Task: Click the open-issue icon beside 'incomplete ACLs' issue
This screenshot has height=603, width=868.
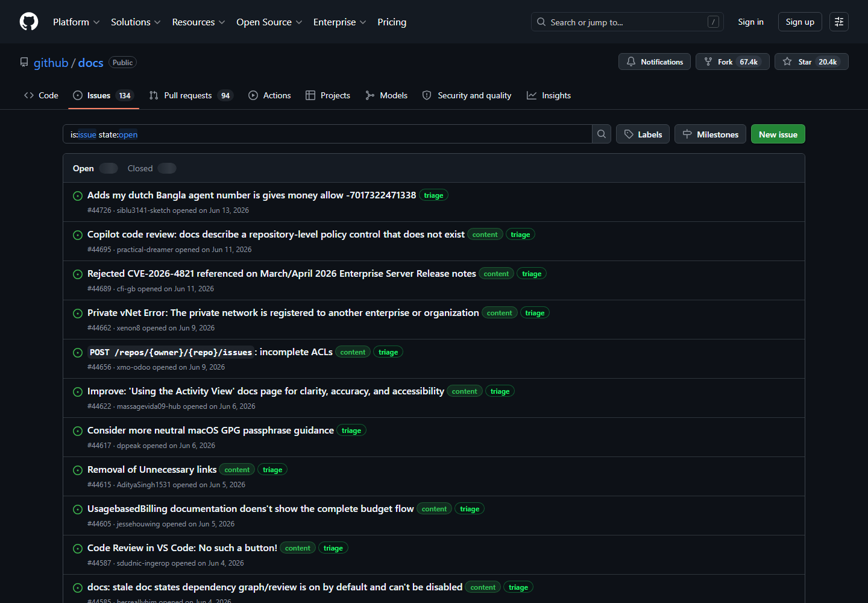Action: click(x=78, y=353)
